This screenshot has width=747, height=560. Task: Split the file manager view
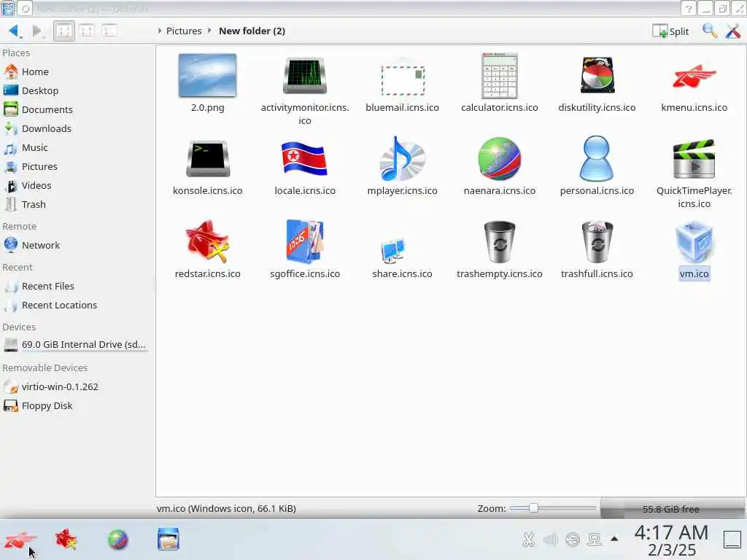(671, 31)
